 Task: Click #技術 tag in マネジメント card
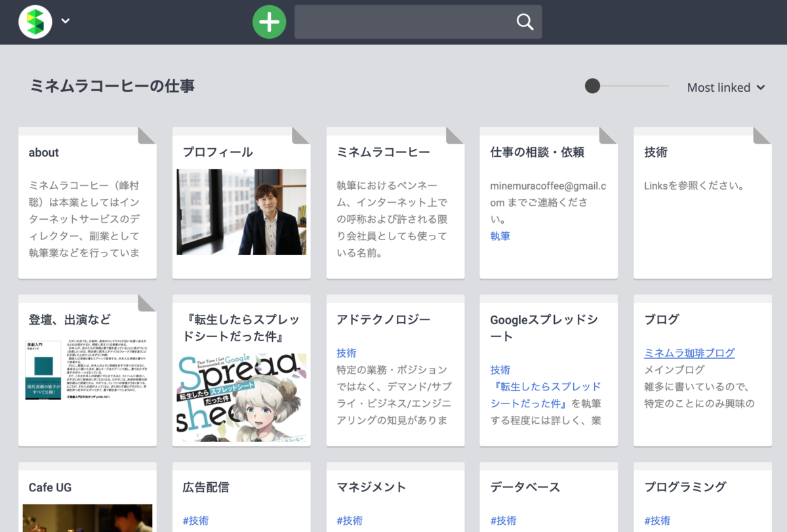point(350,520)
